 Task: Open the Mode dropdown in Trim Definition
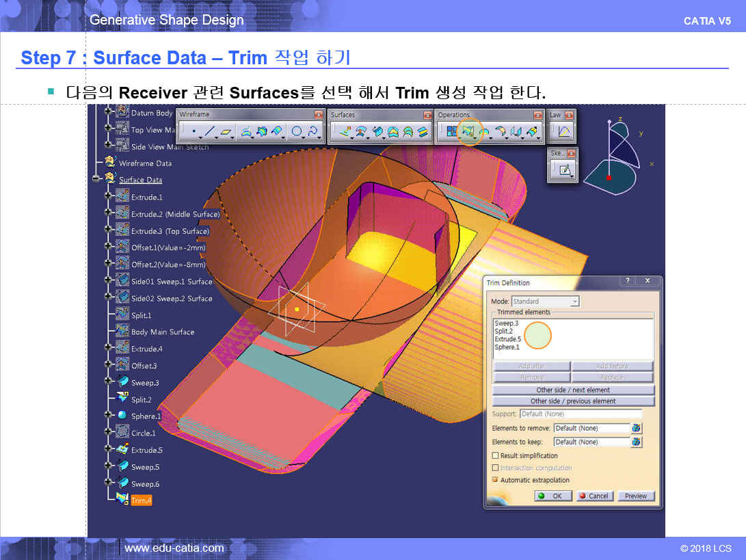click(x=574, y=302)
